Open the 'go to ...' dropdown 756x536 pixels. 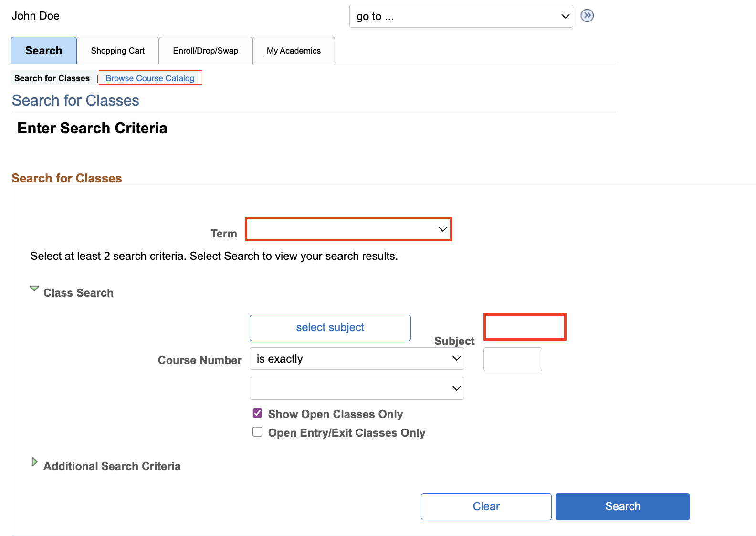tap(461, 17)
